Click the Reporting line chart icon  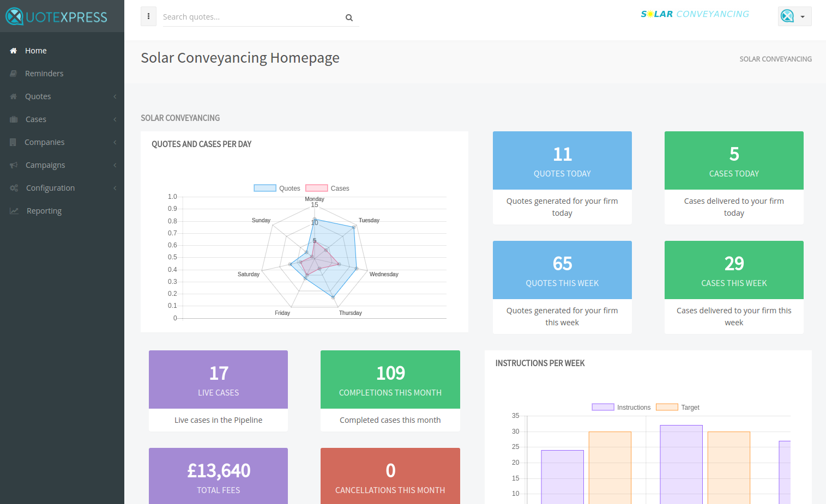(x=14, y=211)
